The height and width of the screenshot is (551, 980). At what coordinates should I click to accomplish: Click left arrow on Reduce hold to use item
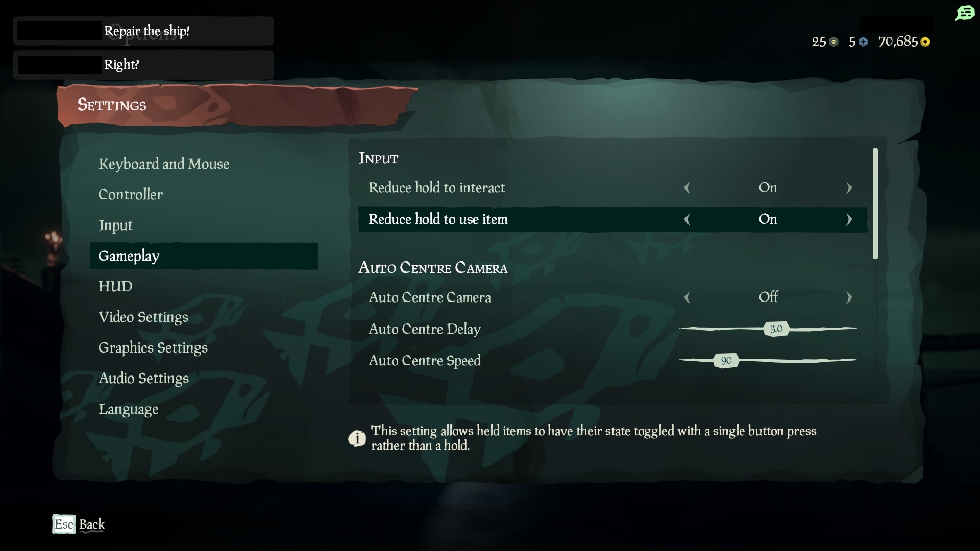coord(687,219)
